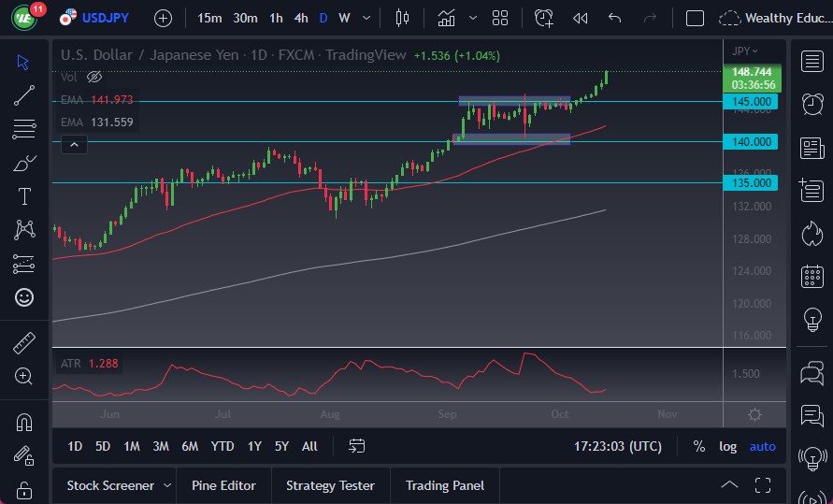Open the Strategy Tester tab

click(330, 486)
